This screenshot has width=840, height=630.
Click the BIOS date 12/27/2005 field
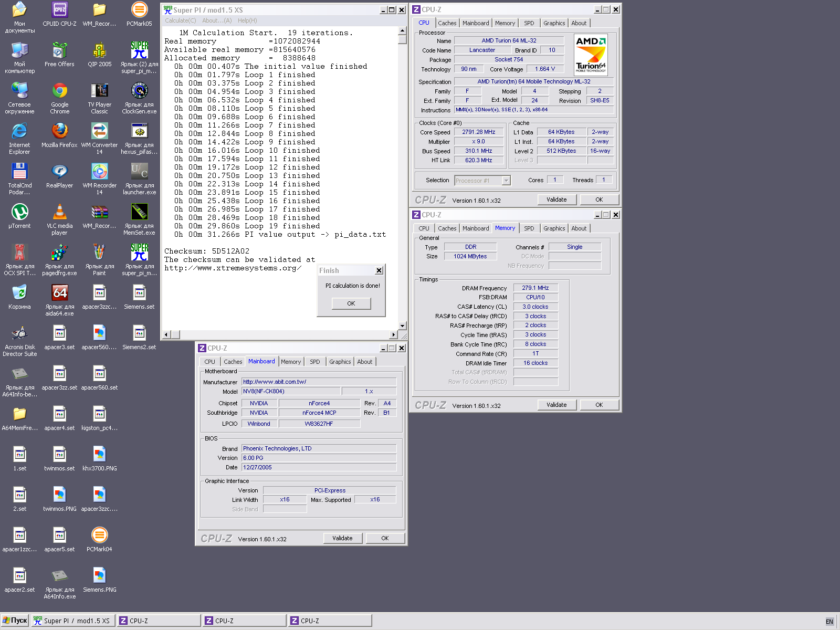(319, 467)
